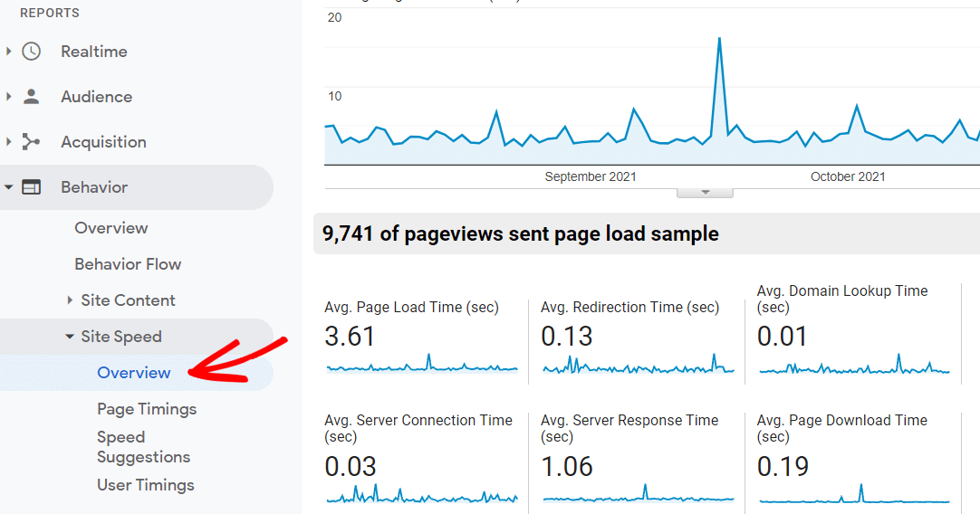This screenshot has width=980, height=514.
Task: Expand the Audience section arrow
Action: (x=8, y=96)
